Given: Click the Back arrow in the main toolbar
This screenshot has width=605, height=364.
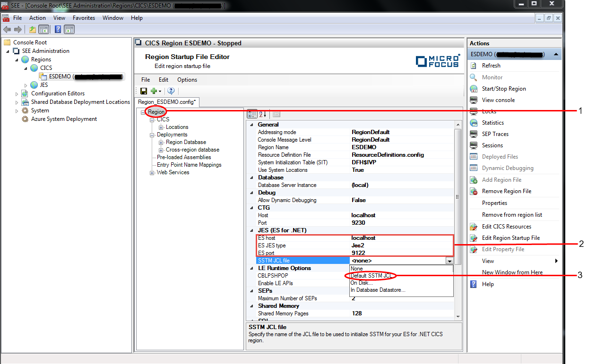Looking at the screenshot, I should (7, 30).
